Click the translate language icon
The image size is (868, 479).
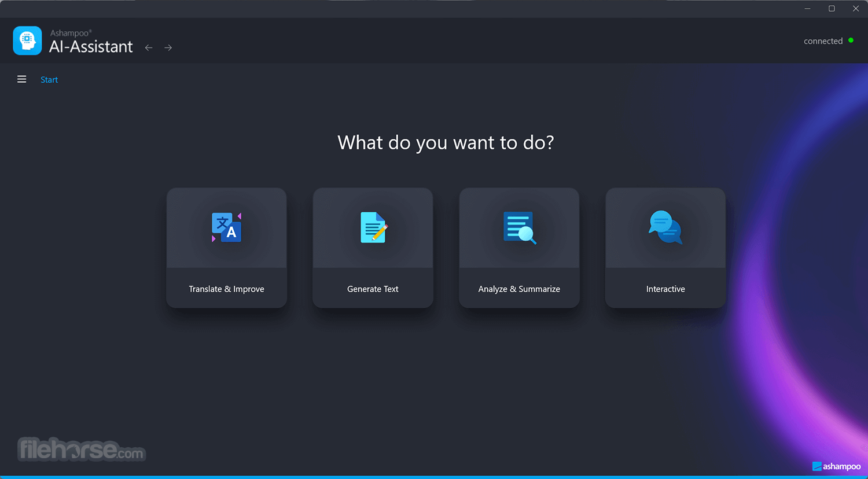(226, 227)
